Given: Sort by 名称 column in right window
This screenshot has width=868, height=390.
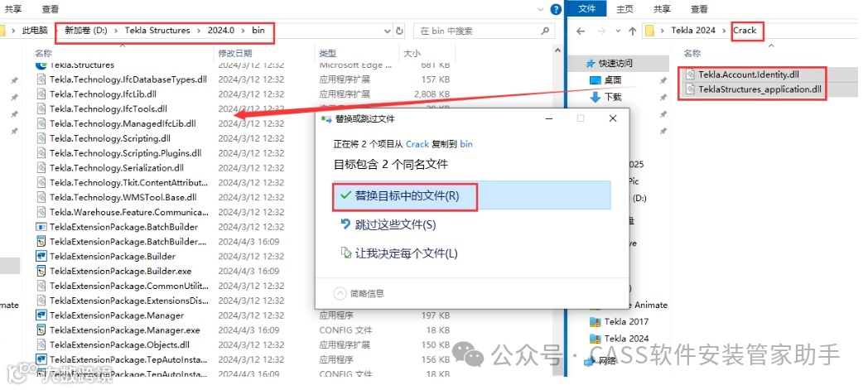Looking at the screenshot, I should pos(692,53).
